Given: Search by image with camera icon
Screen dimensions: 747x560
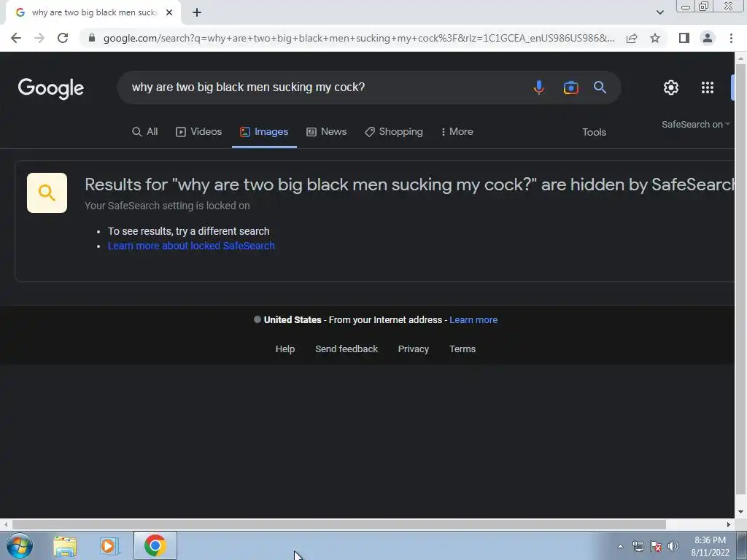Looking at the screenshot, I should pyautogui.click(x=570, y=87).
